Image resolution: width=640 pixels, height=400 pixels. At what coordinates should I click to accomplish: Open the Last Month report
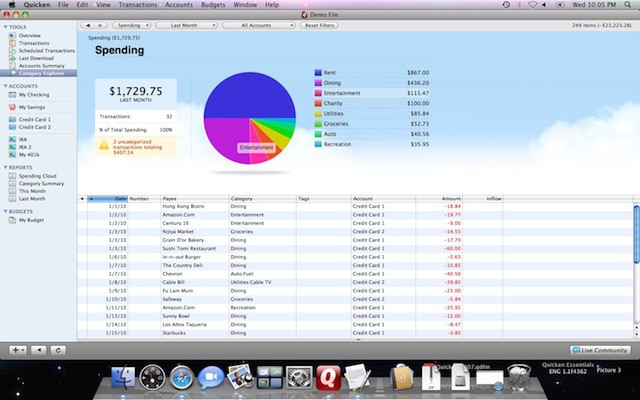click(32, 199)
